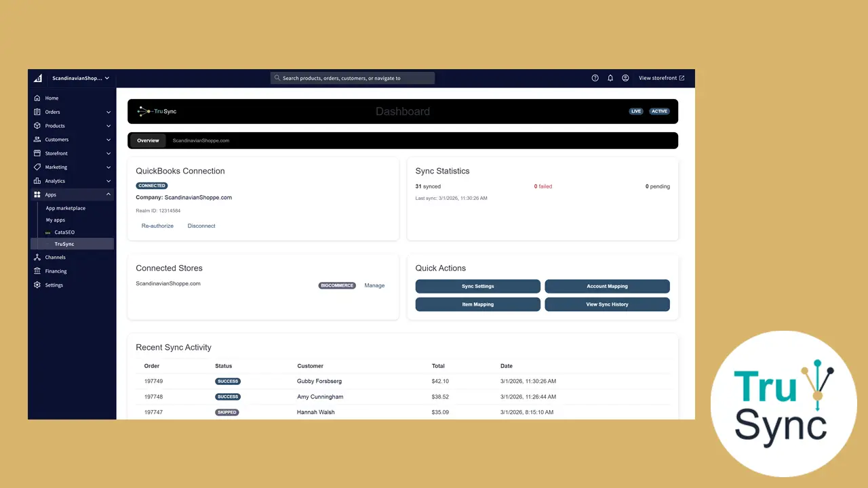Select the ScandinavianShoppe.com tab
The image size is (868, 488).
tap(201, 140)
